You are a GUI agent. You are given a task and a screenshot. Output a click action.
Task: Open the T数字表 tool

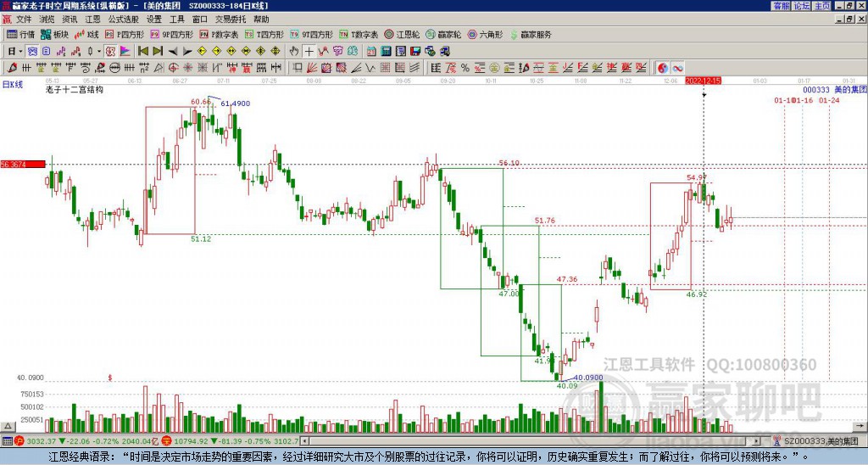359,34
